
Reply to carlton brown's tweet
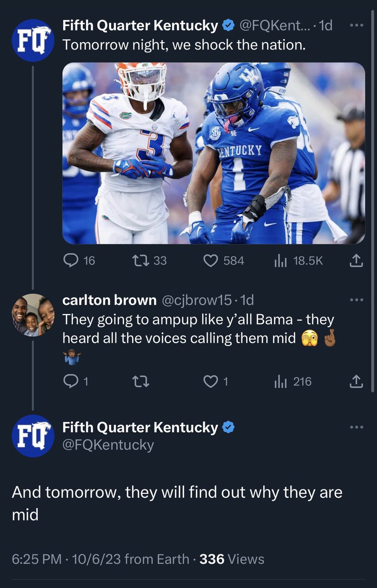pos(76,381)
